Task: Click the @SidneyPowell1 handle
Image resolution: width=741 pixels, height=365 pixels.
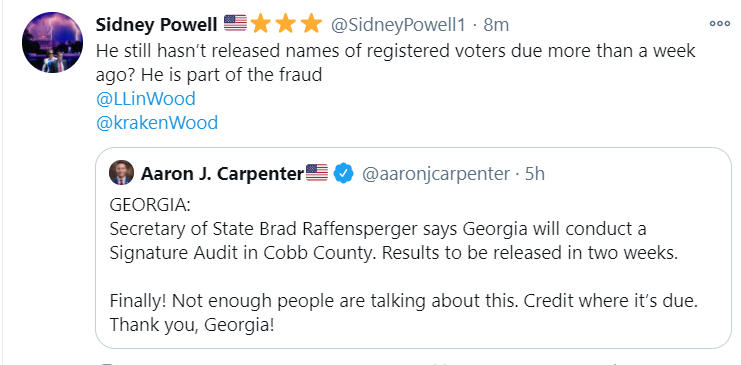Action: 398,25
